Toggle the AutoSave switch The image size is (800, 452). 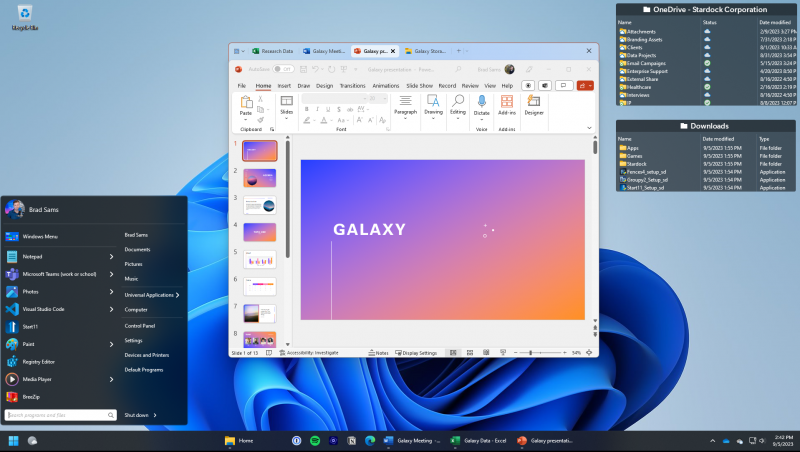[283, 69]
